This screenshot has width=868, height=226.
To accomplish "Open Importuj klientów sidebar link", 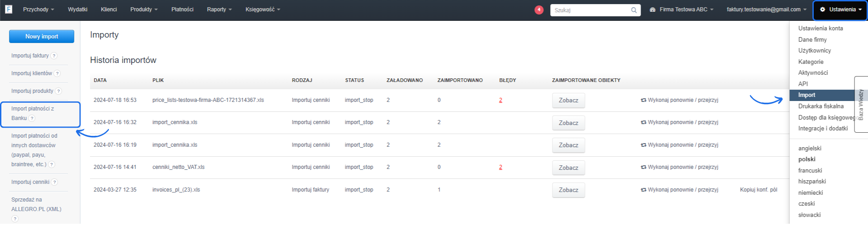I will tap(32, 73).
